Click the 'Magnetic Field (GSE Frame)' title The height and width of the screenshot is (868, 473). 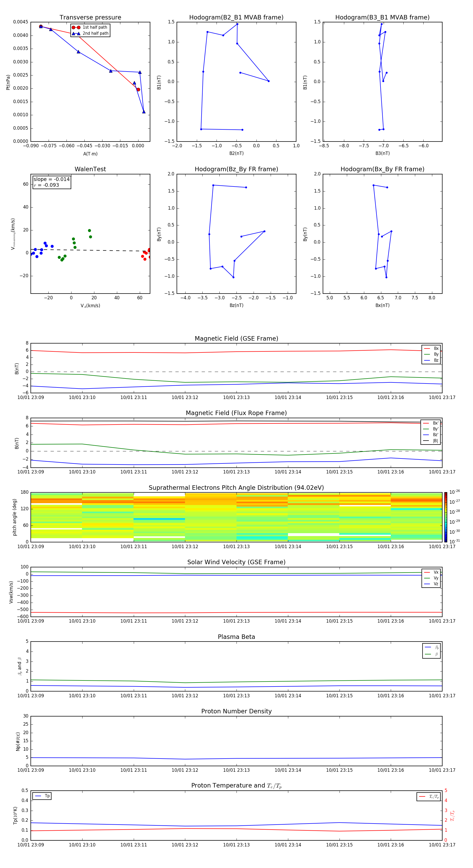(x=236, y=339)
